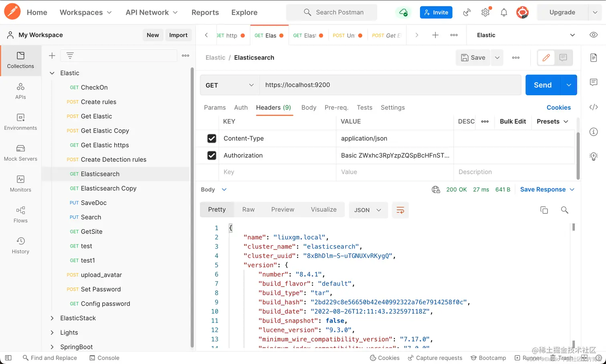Open the Save options dropdown arrow

click(x=497, y=58)
